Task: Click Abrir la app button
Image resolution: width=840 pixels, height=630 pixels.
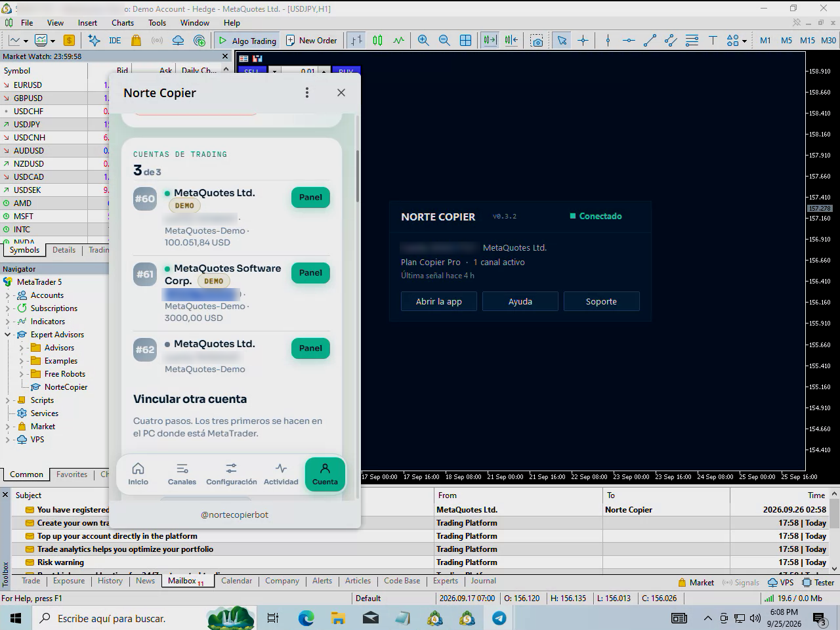Action: click(439, 301)
